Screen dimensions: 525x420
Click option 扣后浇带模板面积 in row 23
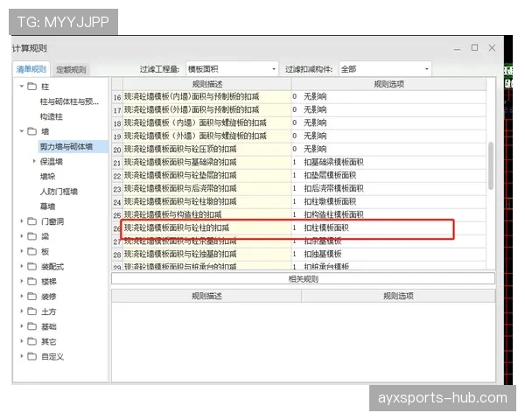333,189
